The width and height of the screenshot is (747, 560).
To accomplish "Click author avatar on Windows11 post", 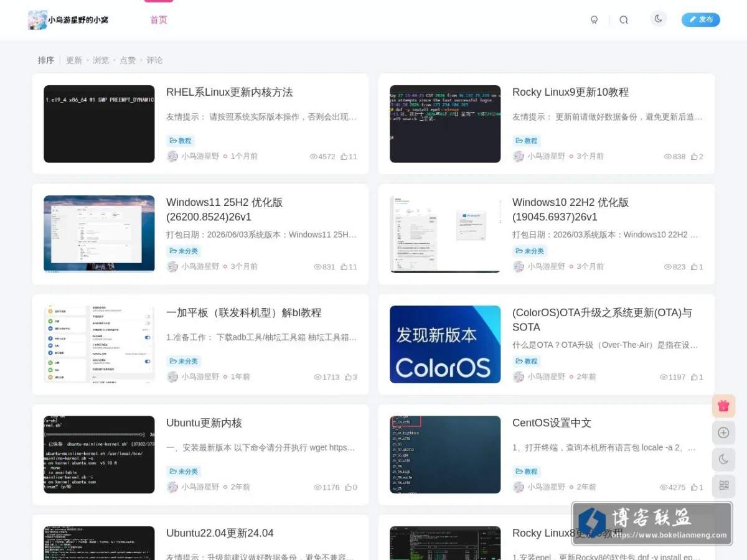I will 172,266.
